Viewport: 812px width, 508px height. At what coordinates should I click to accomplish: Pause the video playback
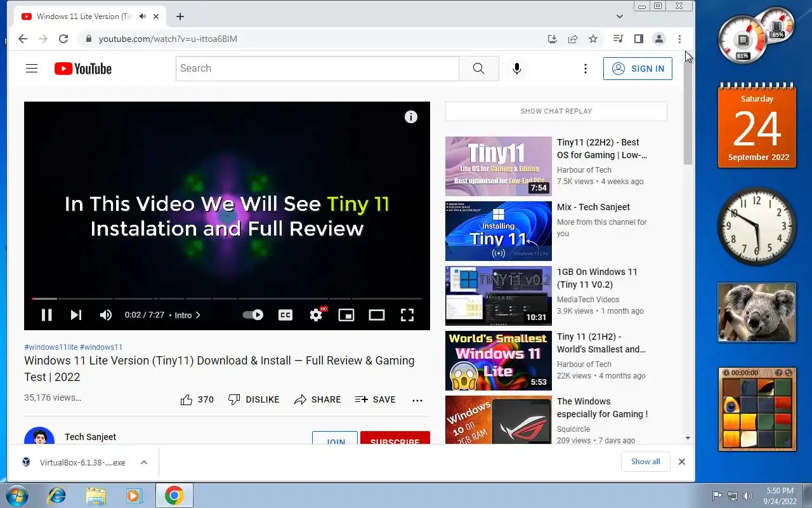(x=46, y=315)
